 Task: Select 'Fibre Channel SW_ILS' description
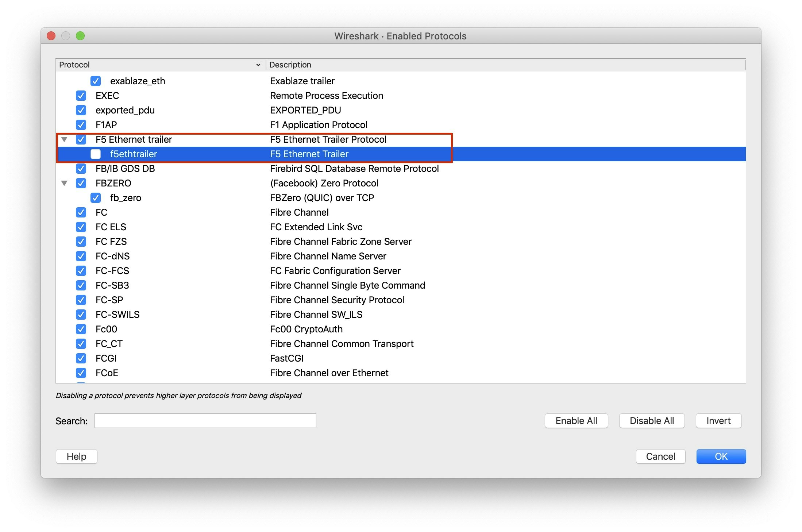coord(316,315)
